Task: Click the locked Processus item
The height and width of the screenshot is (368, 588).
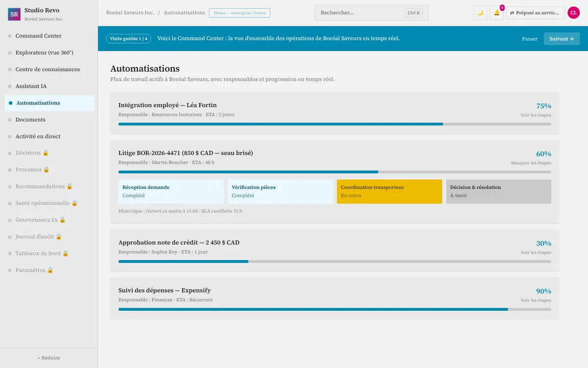Action: click(x=49, y=170)
